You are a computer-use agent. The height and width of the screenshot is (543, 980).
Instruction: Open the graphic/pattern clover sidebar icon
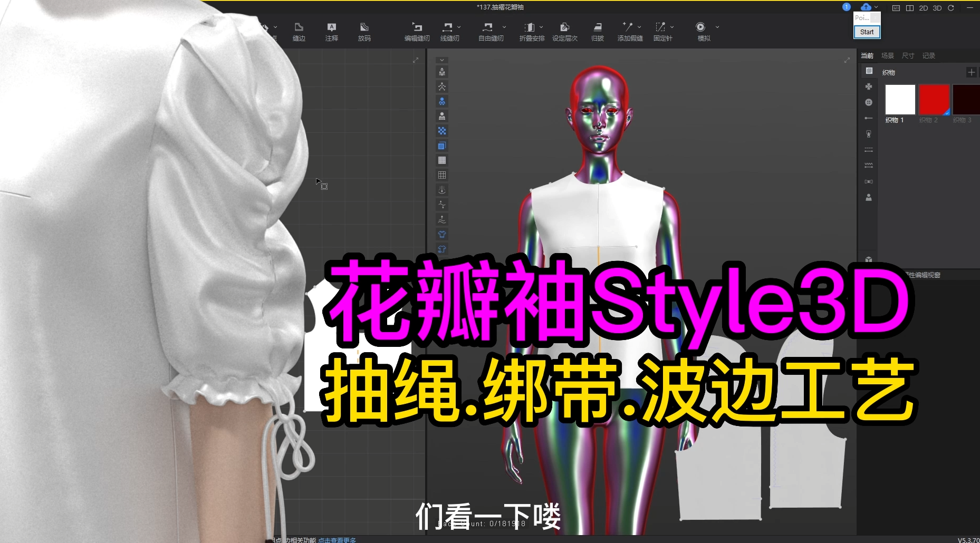coord(869,86)
